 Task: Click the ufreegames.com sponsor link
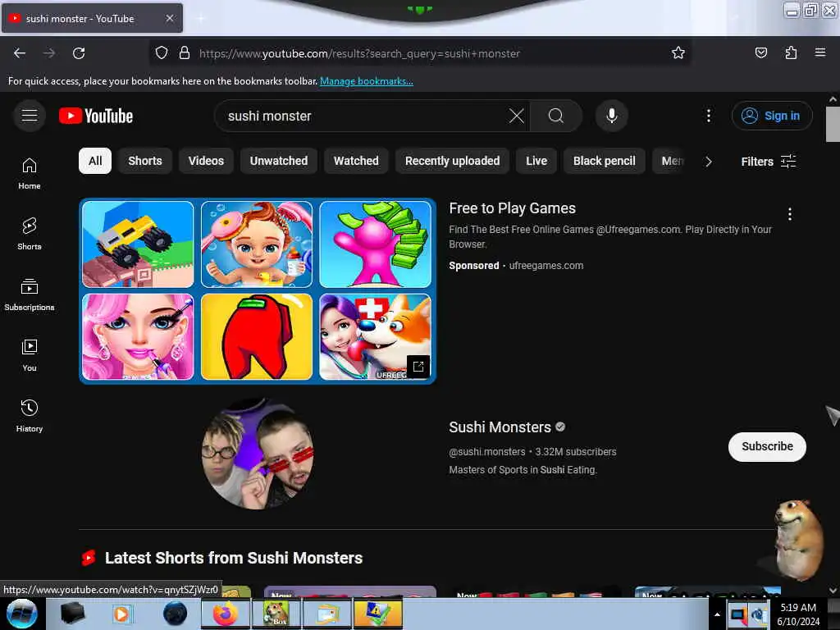[x=546, y=266]
